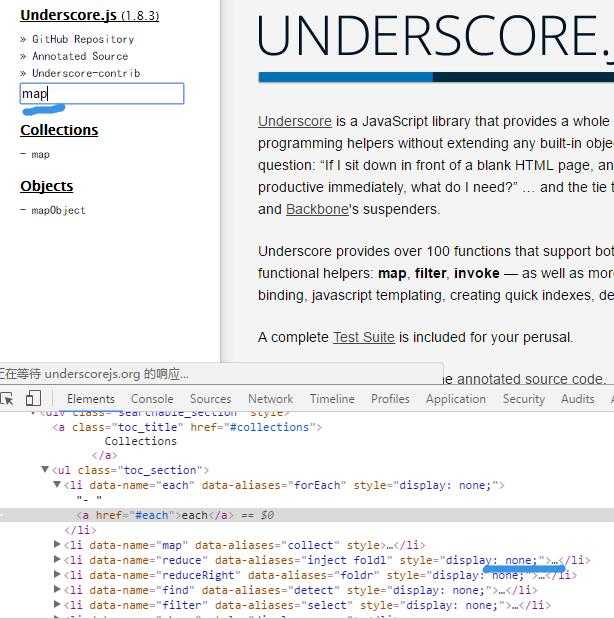This screenshot has height=619, width=614.
Task: Open the Test Suite link
Action: point(364,338)
